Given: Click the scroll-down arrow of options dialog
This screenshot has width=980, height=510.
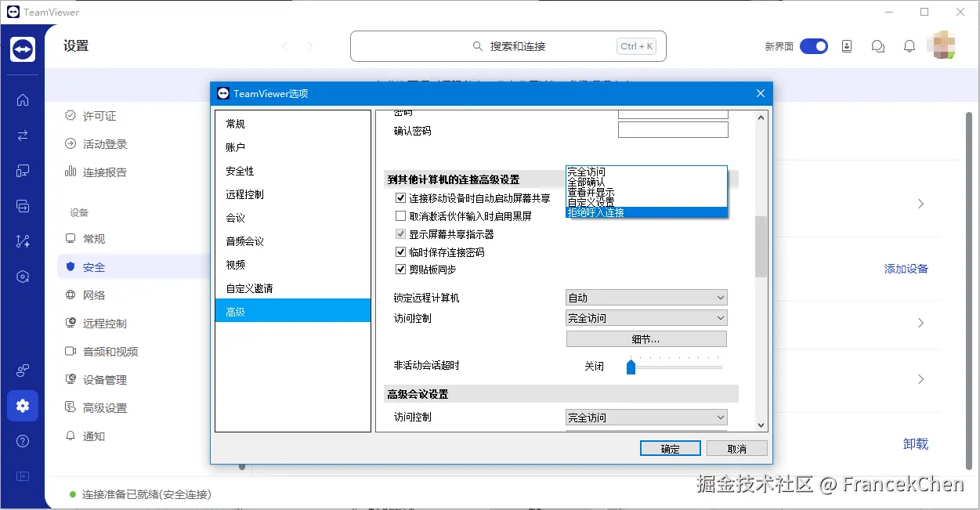Looking at the screenshot, I should [x=761, y=425].
